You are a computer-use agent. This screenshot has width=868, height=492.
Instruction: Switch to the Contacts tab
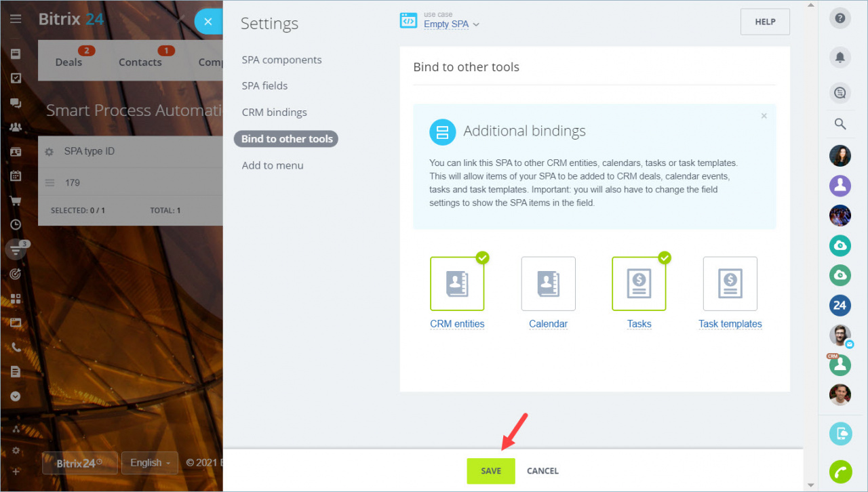click(x=140, y=62)
